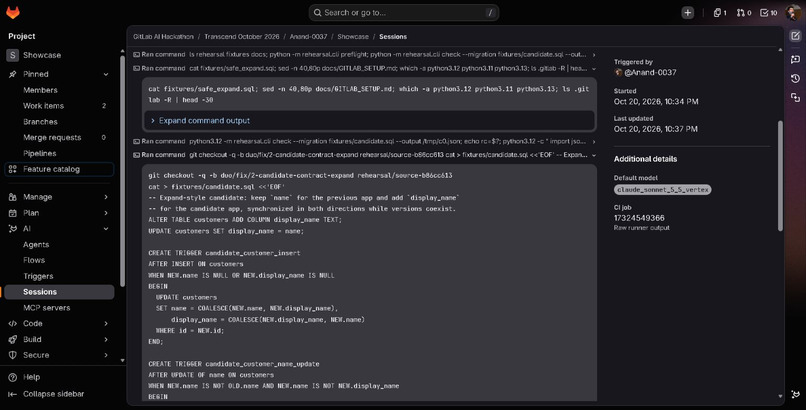Expand the Manage section chevron
This screenshot has height=410, width=806.
[x=106, y=197]
